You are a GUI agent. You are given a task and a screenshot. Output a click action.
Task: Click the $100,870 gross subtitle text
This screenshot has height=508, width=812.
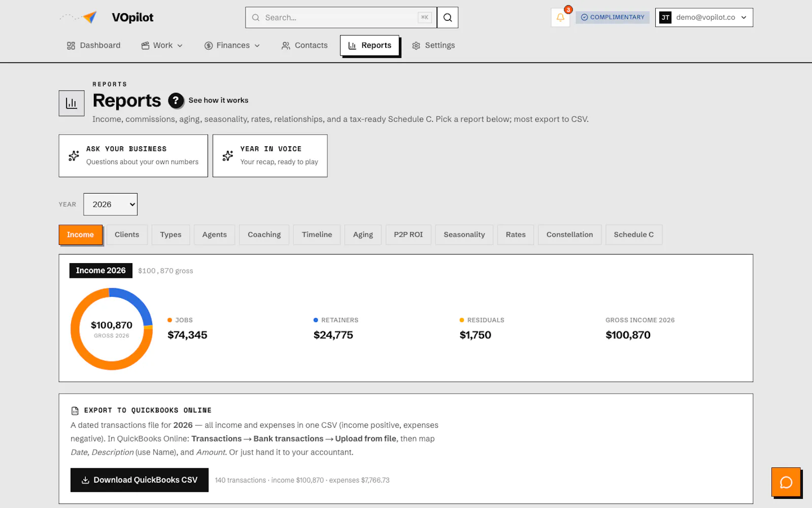tap(165, 271)
